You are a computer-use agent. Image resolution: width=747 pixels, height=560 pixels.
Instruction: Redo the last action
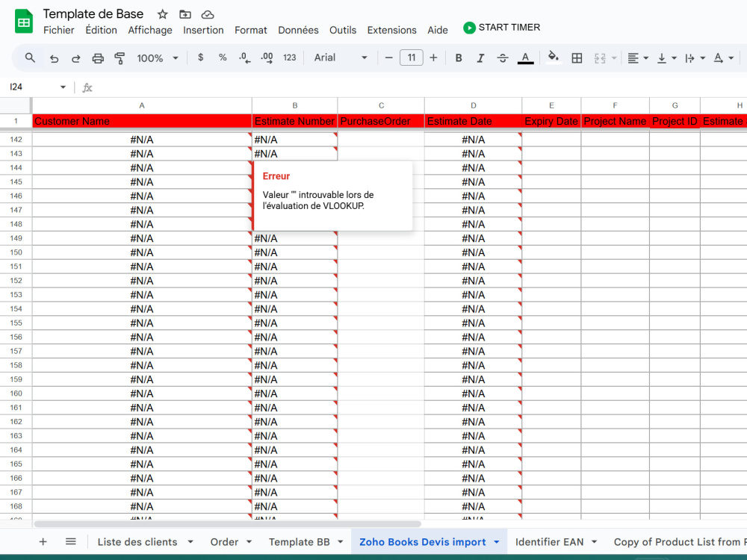pos(75,58)
